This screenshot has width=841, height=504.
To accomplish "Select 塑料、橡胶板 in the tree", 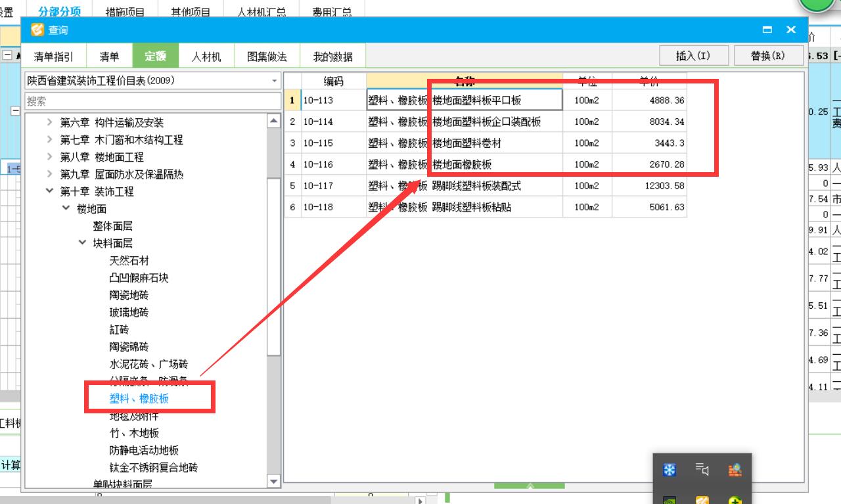I will (x=139, y=398).
